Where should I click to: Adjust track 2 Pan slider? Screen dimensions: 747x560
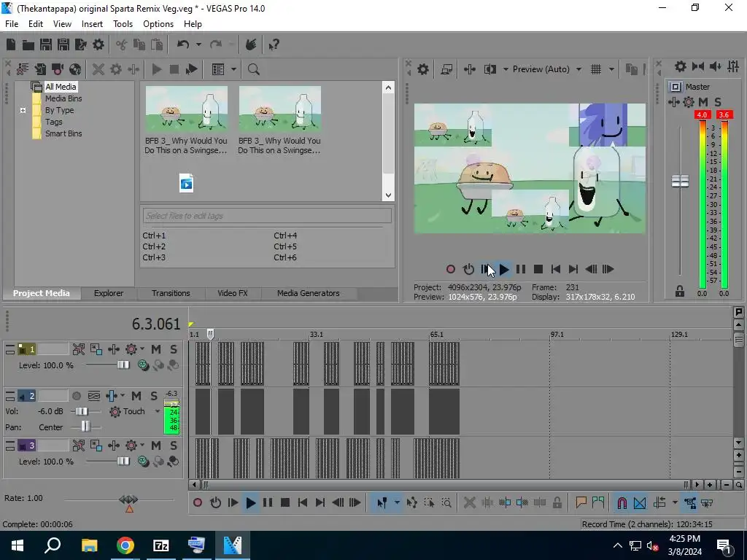pyautogui.click(x=85, y=427)
